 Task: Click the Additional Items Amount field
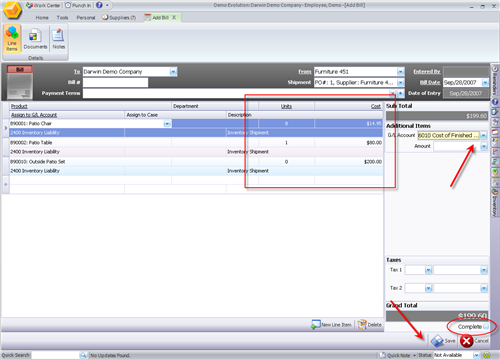tap(457, 146)
